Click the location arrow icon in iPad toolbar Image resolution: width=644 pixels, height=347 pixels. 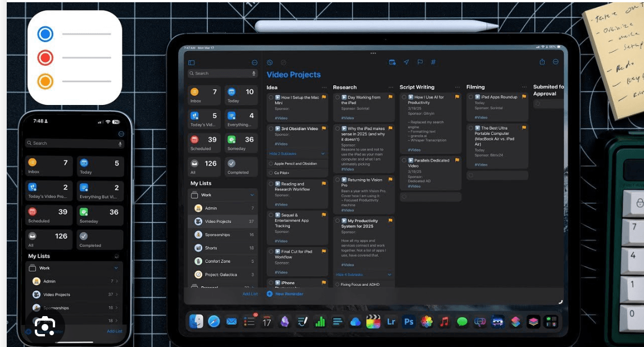point(406,62)
